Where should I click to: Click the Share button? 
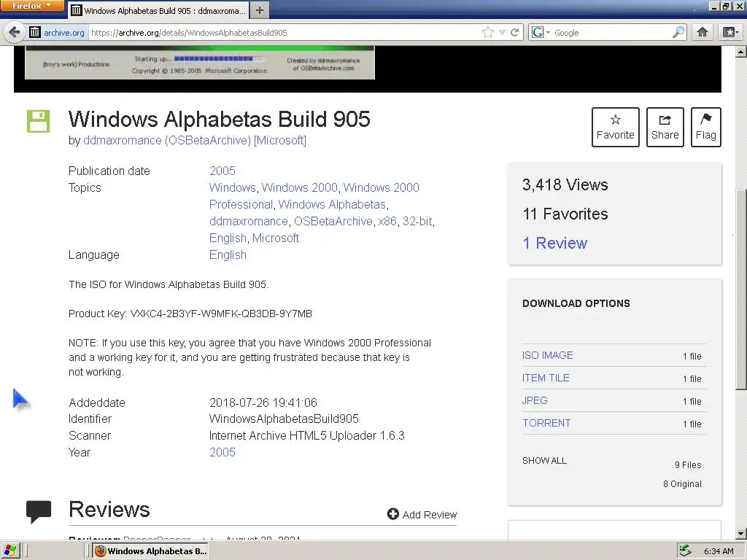[x=665, y=127]
